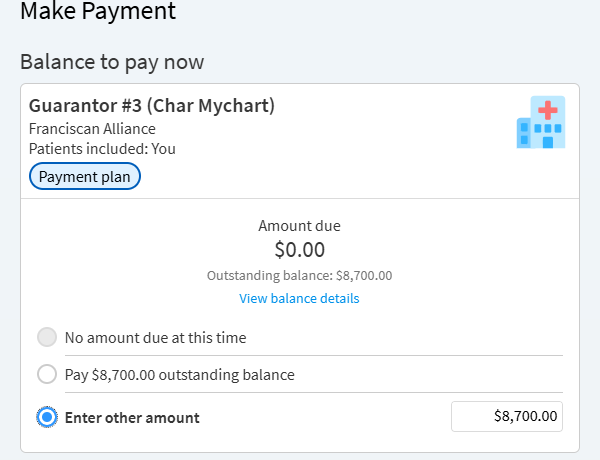This screenshot has height=460, width=600.
Task: Select the Enter other amount radio button
Action: point(47,417)
